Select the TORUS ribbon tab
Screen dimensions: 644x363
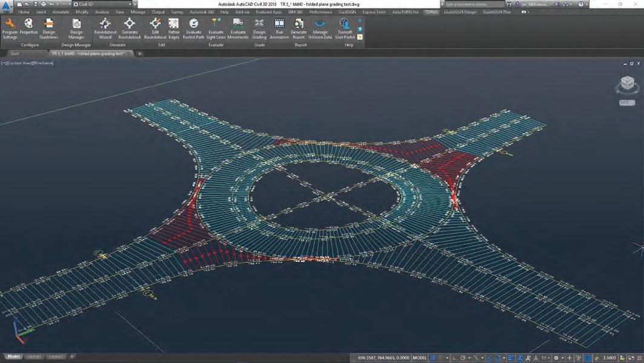click(431, 12)
